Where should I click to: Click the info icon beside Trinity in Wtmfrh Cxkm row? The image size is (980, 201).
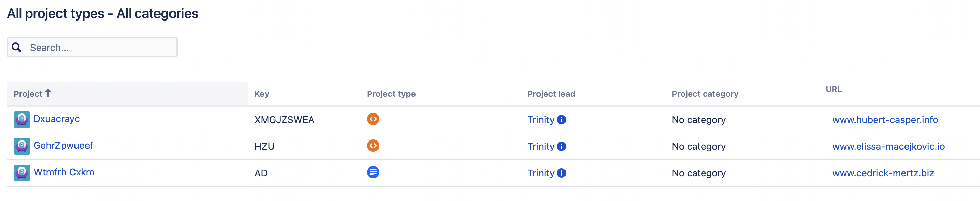point(561,173)
